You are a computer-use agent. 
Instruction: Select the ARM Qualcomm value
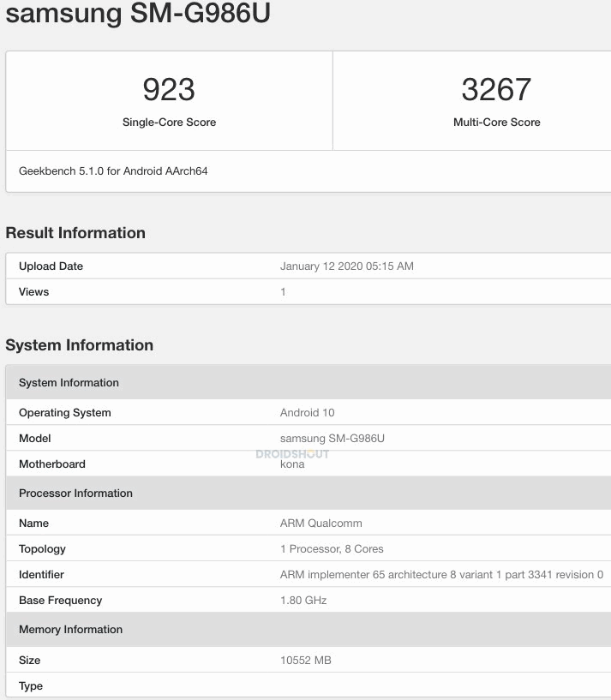[x=321, y=524]
